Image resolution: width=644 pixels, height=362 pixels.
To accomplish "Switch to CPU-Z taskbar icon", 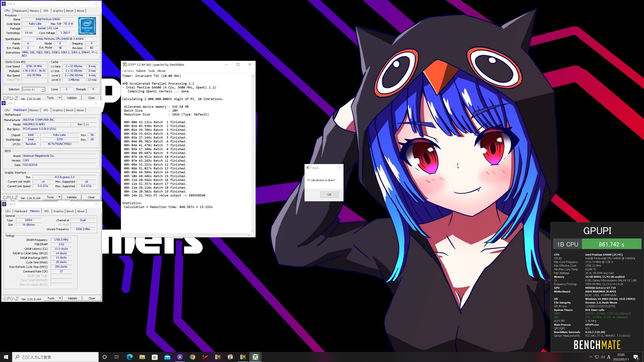I will (180, 357).
